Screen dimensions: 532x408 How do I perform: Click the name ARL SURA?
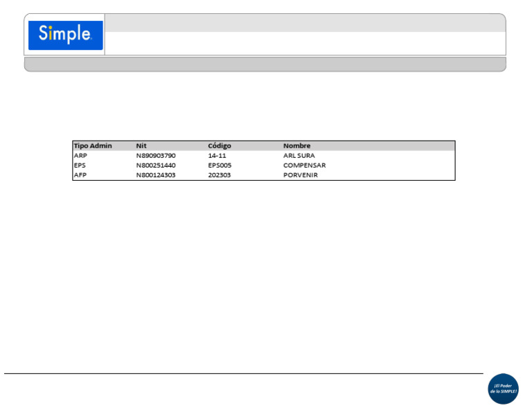(299, 156)
